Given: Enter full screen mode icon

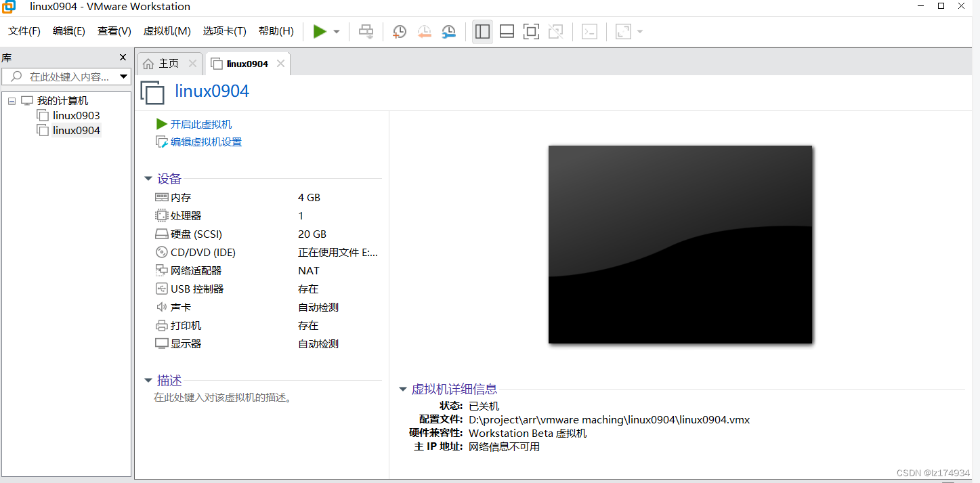Looking at the screenshot, I should 531,31.
